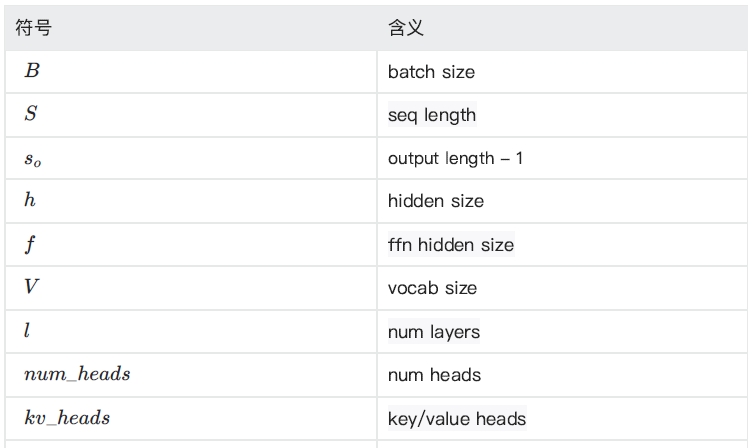The width and height of the screenshot is (756, 448).
Task: Click the 'num layers' code text
Action: point(434,332)
